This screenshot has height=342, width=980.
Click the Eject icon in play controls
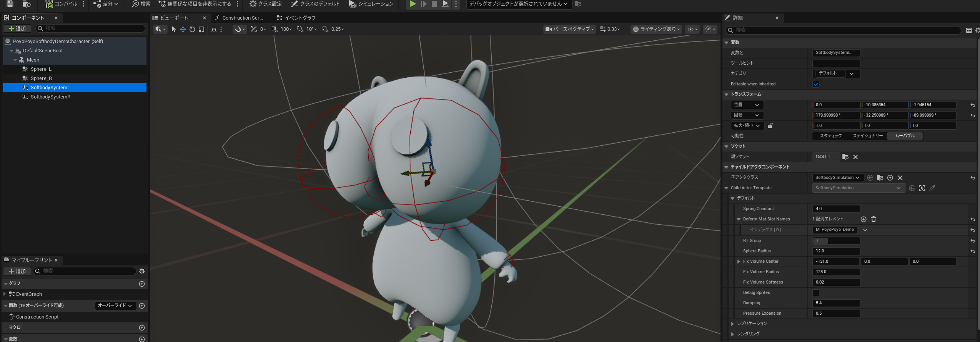coord(445,4)
